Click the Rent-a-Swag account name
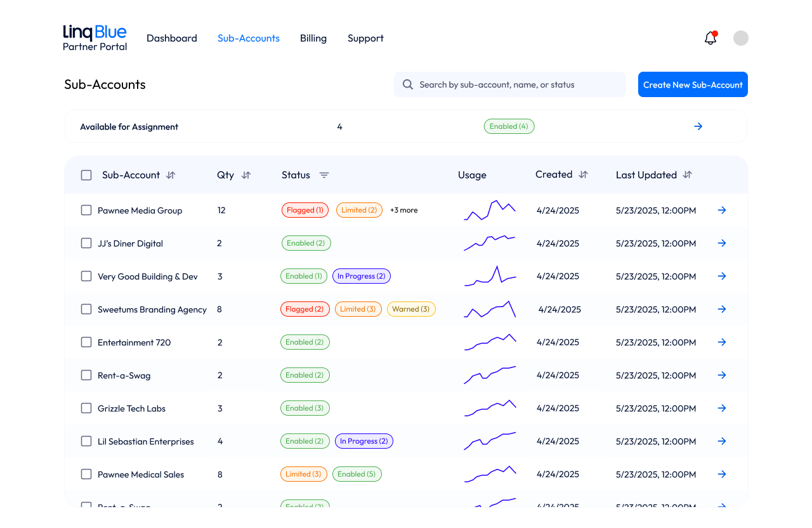 (x=124, y=375)
